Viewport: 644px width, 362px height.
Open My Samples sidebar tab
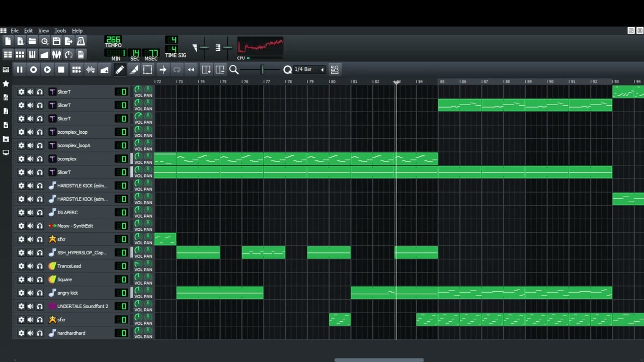pyautogui.click(x=6, y=111)
